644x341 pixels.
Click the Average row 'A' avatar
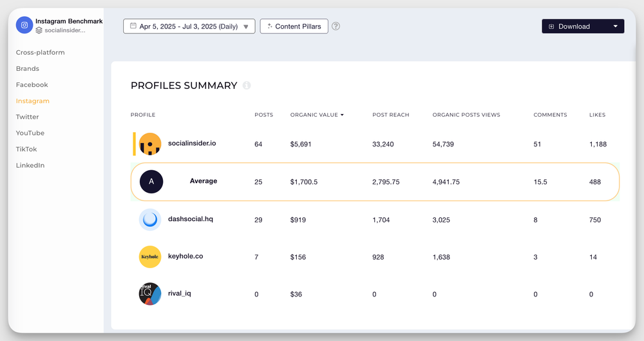click(x=151, y=182)
